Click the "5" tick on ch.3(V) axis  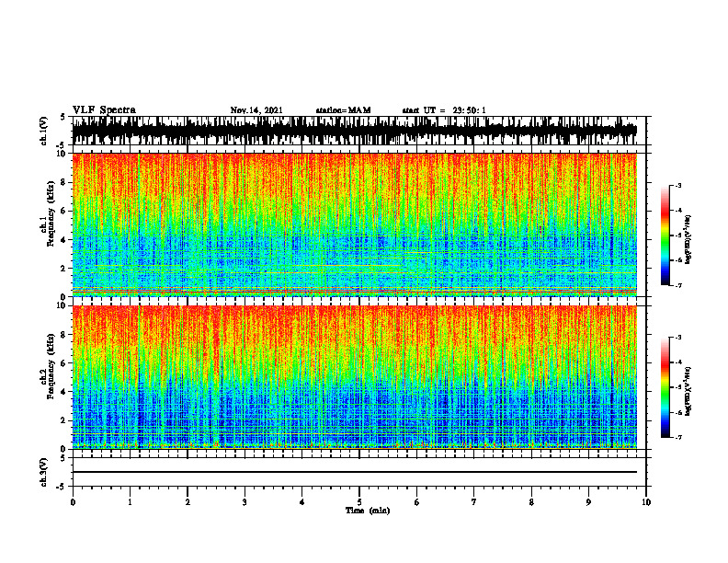63,458
